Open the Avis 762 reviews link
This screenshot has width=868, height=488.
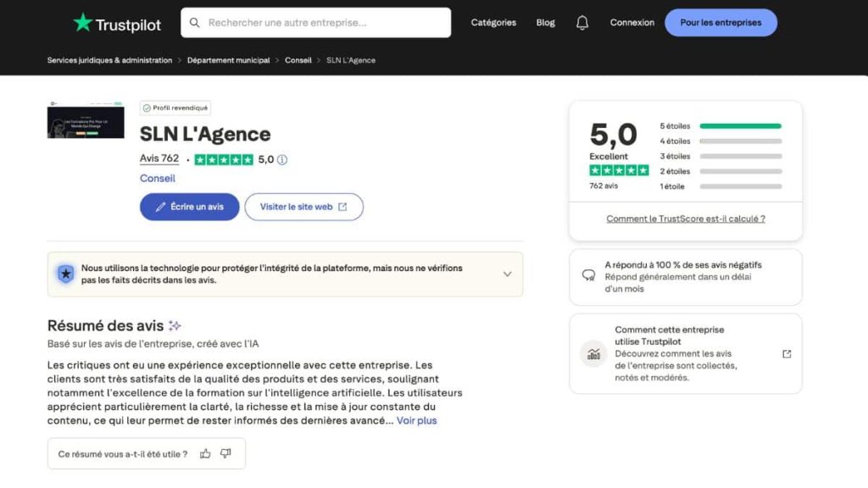159,158
